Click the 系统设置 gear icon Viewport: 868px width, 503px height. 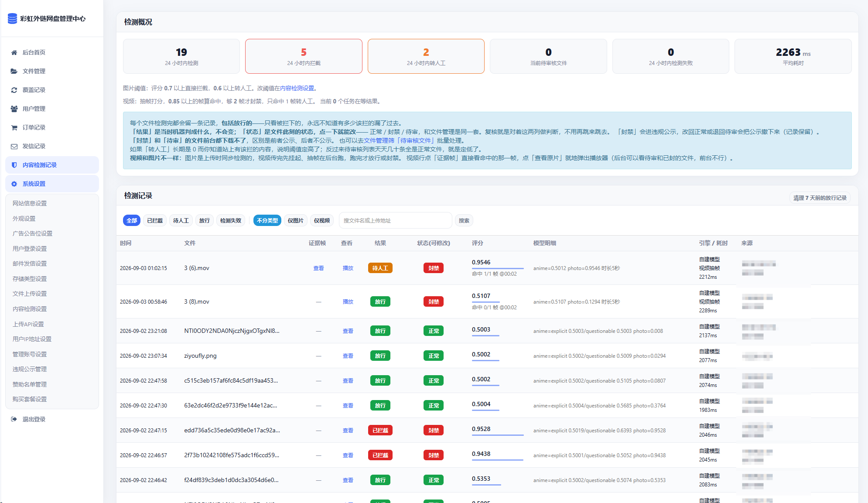click(x=14, y=184)
